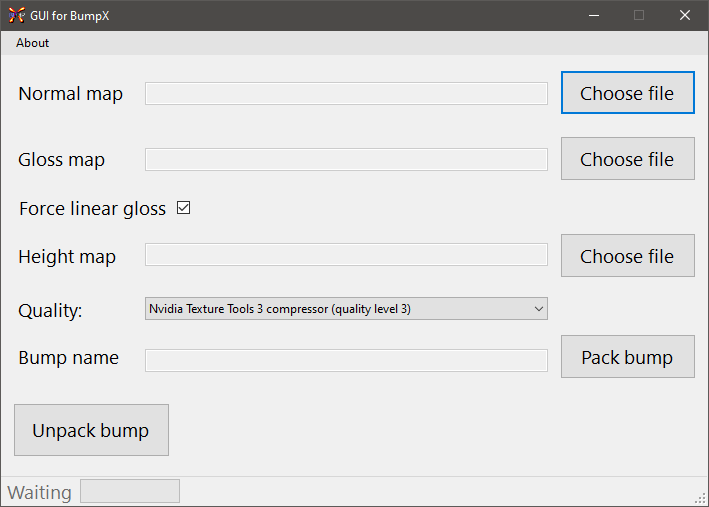Click the progress bar in status bar
This screenshot has height=507, width=709.
130,491
